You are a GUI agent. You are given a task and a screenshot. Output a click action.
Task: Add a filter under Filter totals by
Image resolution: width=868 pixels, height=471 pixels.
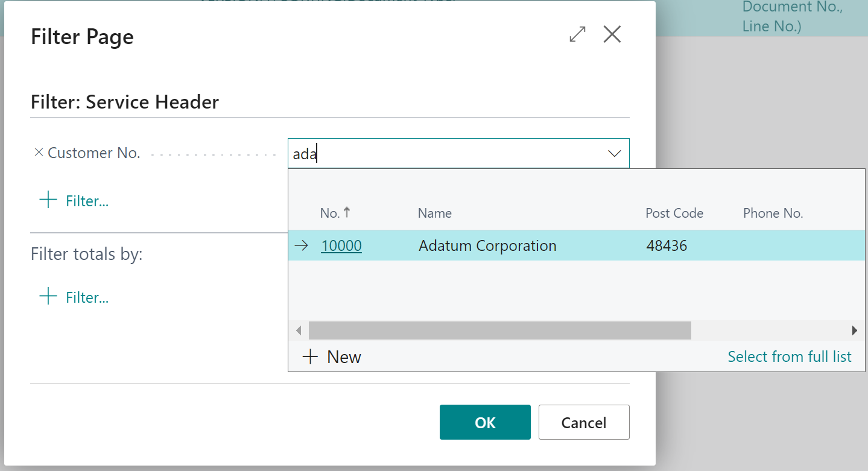pyautogui.click(x=74, y=297)
